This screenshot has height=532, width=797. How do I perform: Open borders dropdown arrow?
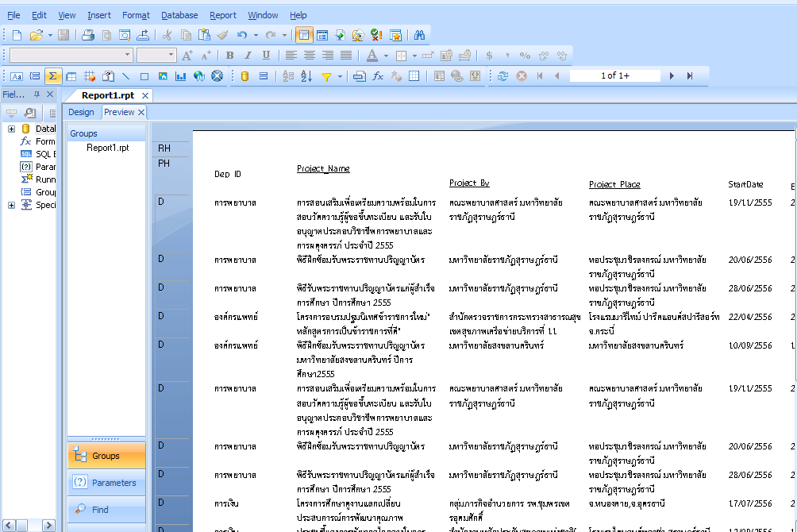(414, 56)
